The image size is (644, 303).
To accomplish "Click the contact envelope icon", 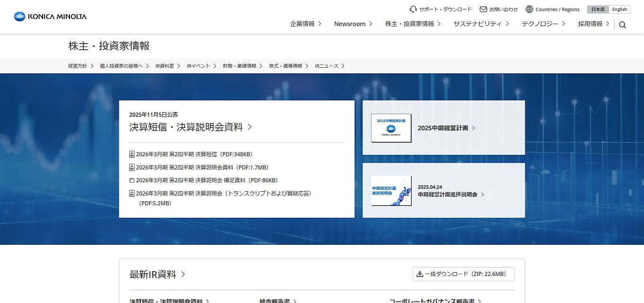I will pos(483,9).
